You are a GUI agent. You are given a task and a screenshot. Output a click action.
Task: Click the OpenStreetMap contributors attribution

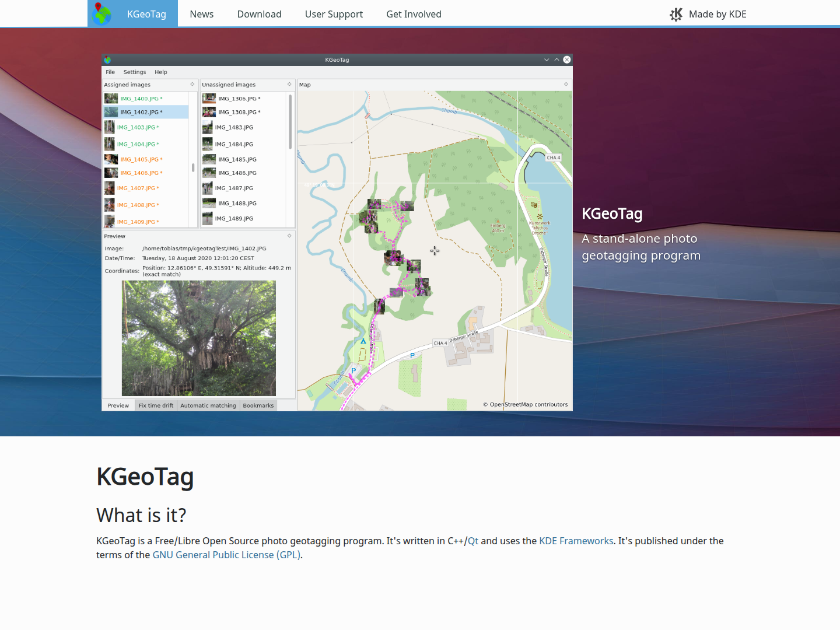pyautogui.click(x=525, y=404)
